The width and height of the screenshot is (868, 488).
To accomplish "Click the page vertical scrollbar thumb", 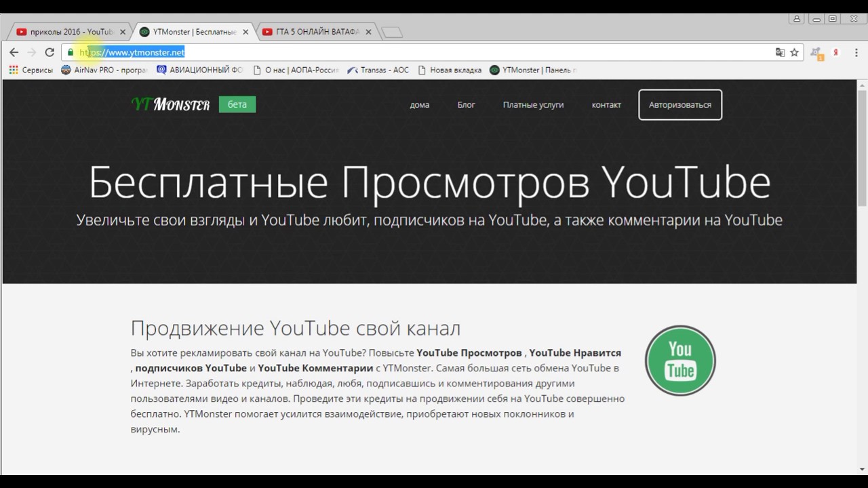I will click(x=862, y=148).
